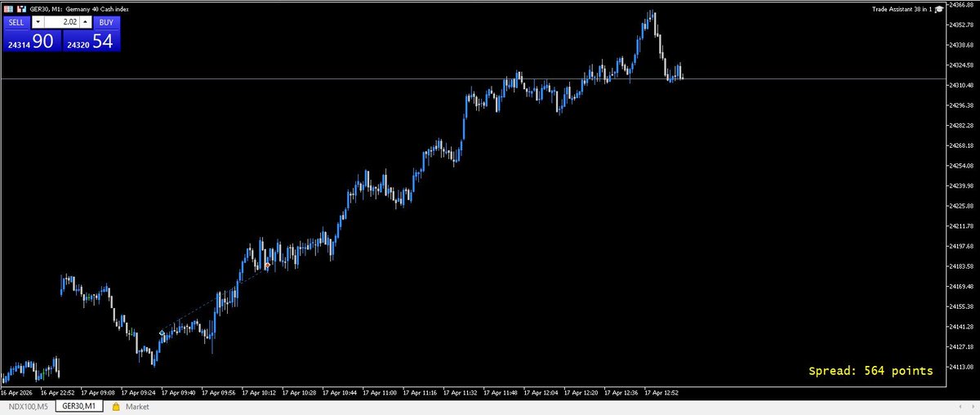Screen dimensions: 980x415
Task: Switch to the NDX100,M5 chart tab
Action: [x=28, y=406]
